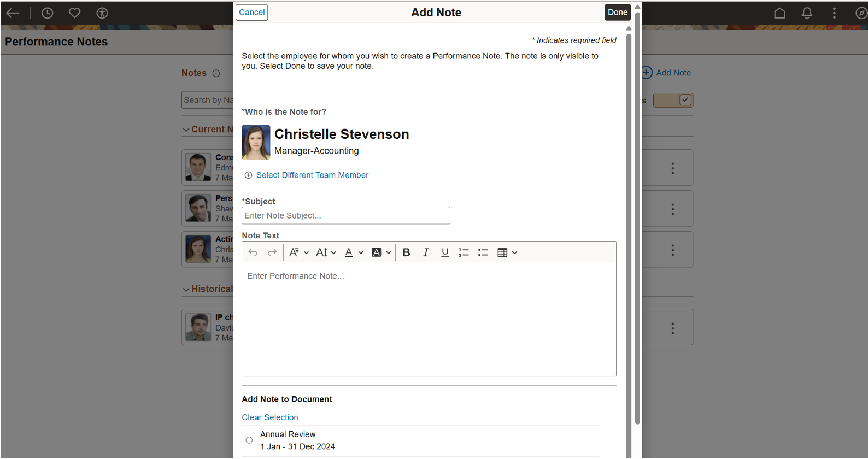Toggle underline formatting
Screen dimensions: 868x459
445,252
